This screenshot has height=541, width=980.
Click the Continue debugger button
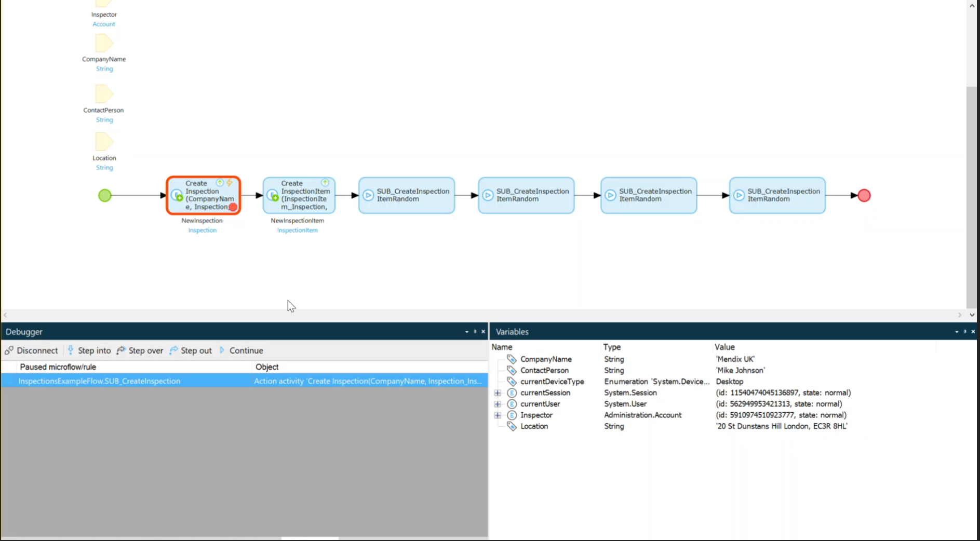point(242,350)
